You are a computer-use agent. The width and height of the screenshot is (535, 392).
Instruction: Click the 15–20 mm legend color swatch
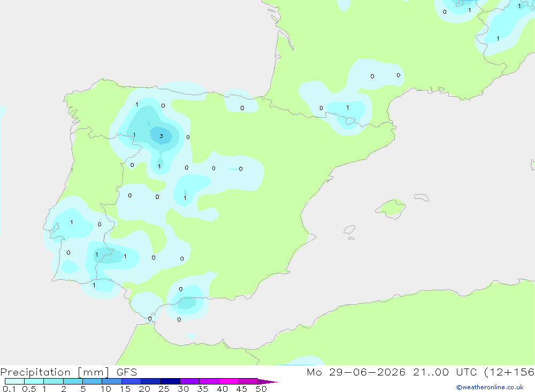(131, 381)
